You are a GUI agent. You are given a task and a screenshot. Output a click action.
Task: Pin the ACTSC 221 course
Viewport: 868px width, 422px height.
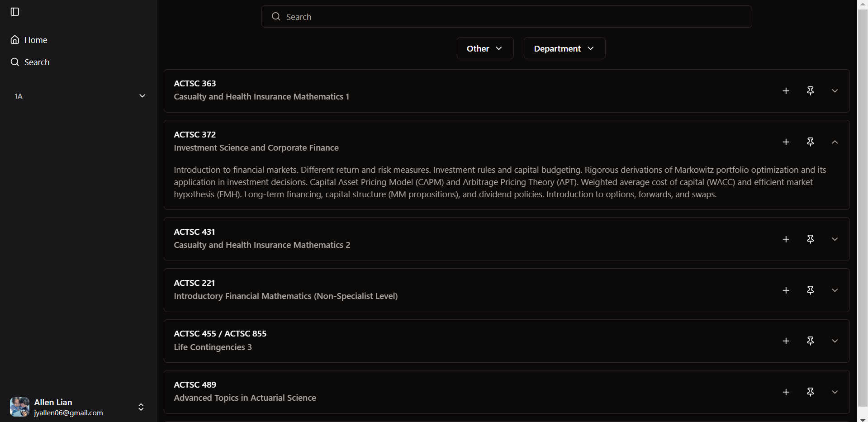point(811,290)
